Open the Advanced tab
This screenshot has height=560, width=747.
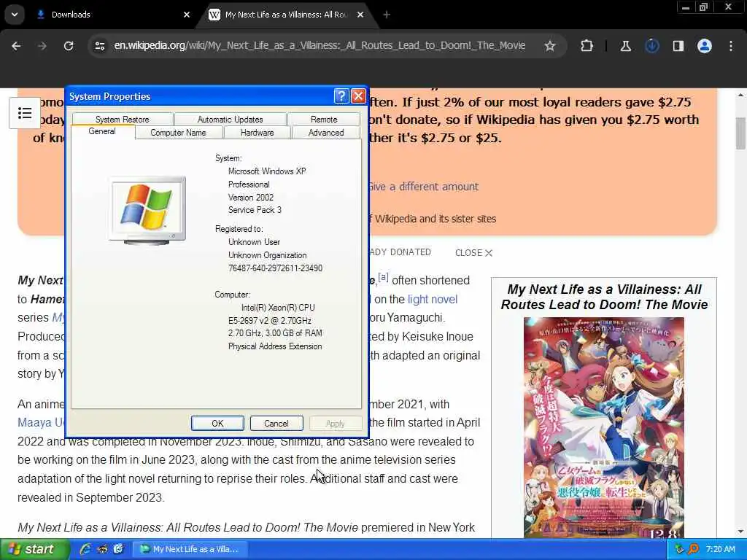(x=326, y=133)
